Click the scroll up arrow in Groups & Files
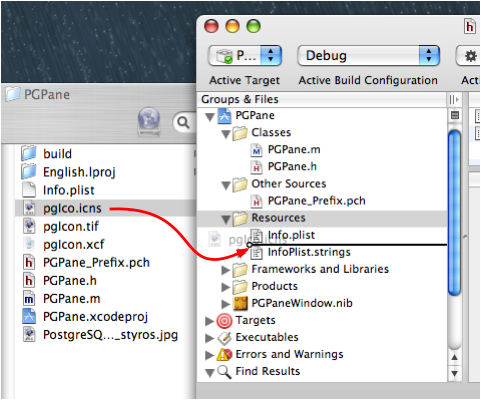This screenshot has height=401, width=481. coord(454,357)
